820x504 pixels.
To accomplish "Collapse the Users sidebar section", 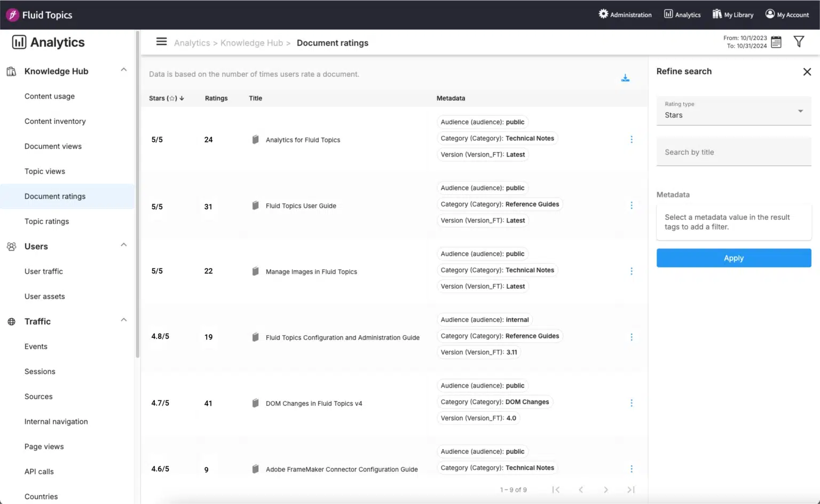I will pos(123,245).
